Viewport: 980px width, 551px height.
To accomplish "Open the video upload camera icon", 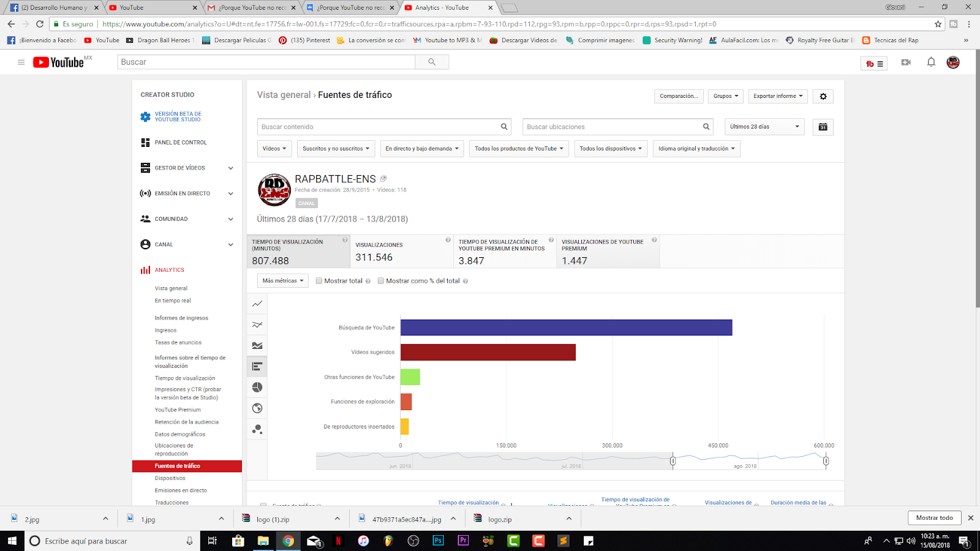I will point(906,62).
